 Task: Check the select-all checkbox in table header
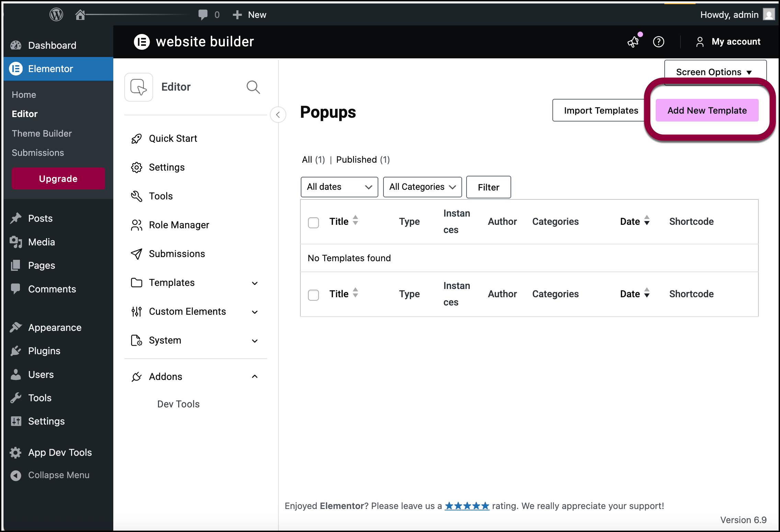tap(313, 222)
